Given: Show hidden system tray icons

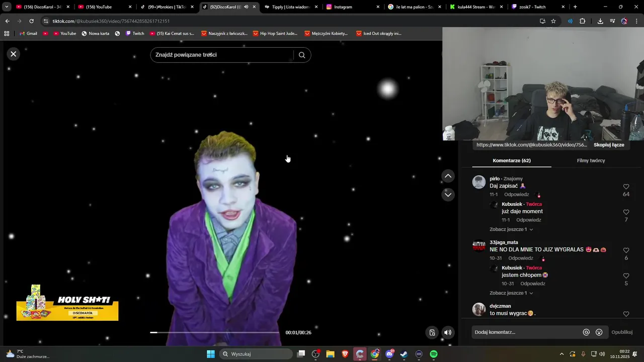Looking at the screenshot, I should (x=561, y=354).
